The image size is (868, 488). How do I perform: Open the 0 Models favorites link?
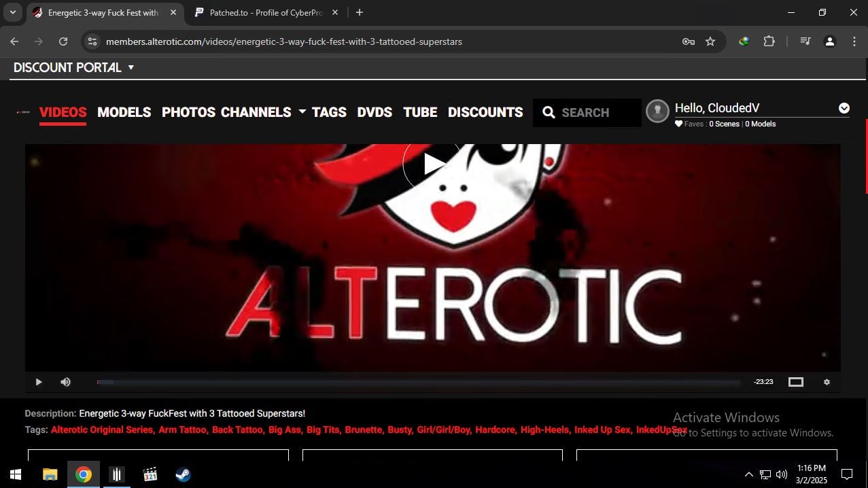(761, 124)
